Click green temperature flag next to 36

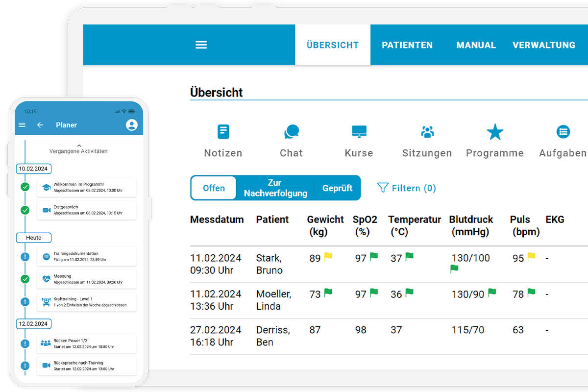tap(409, 293)
